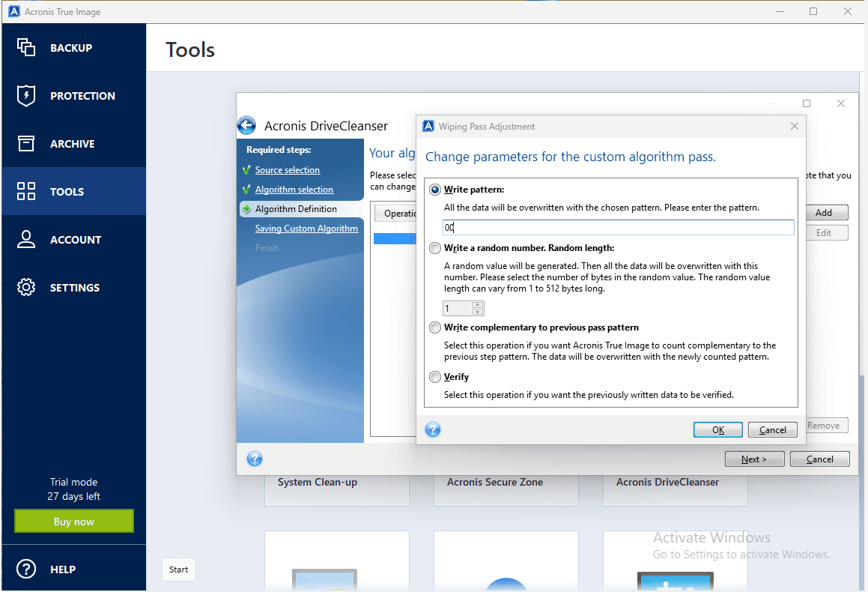Select the Tools grid icon
Viewport: 868px width, 592px height.
click(x=26, y=191)
